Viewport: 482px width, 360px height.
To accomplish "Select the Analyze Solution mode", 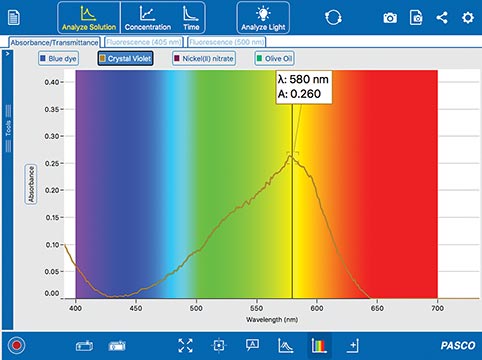I will point(89,18).
